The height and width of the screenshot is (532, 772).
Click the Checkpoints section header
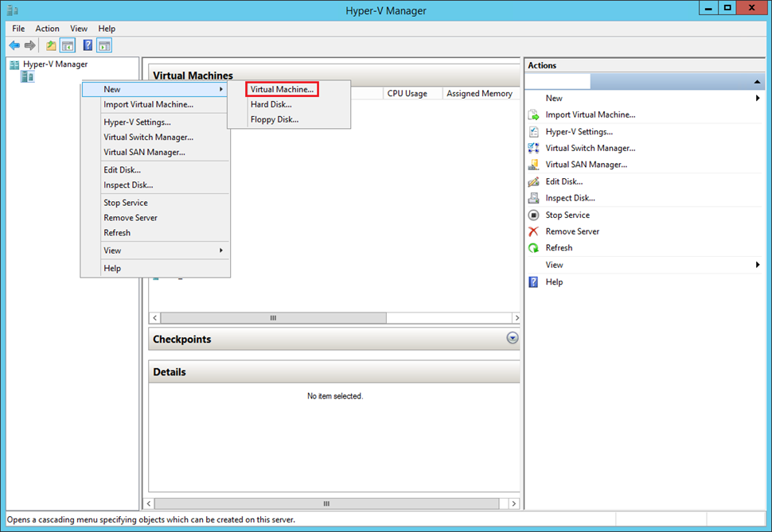334,339
